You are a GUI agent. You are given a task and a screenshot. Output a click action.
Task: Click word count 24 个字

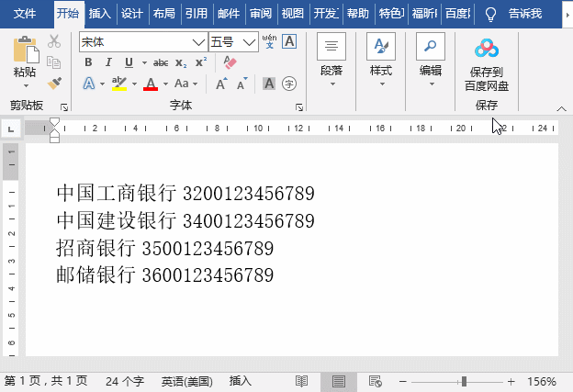tap(125, 382)
